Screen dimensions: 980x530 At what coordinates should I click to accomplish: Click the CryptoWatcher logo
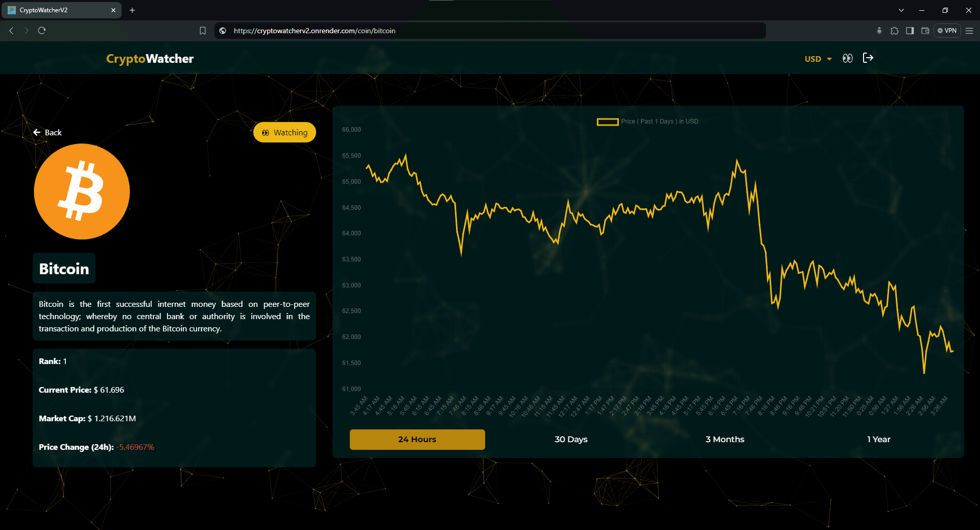[150, 59]
